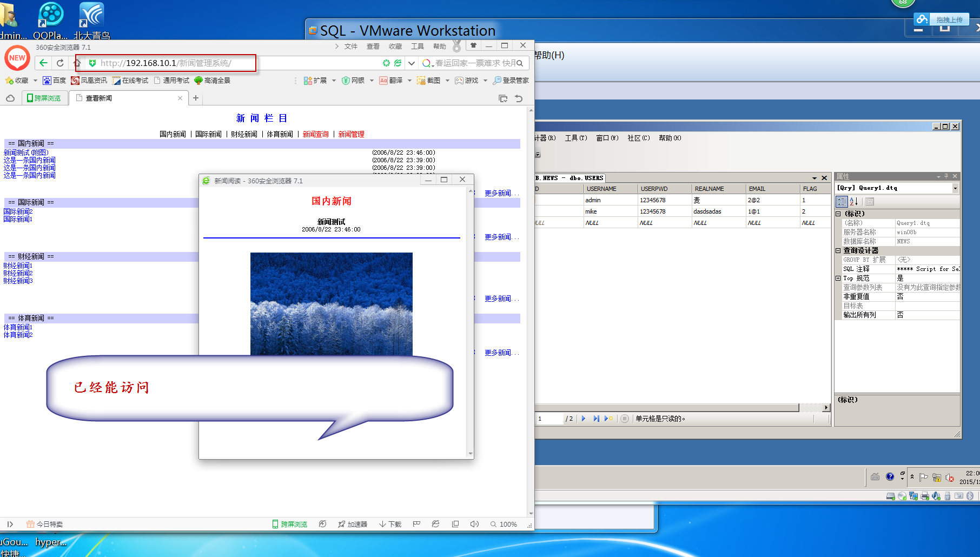Go to the next record in results grid
The image size is (980, 557).
[x=584, y=419]
